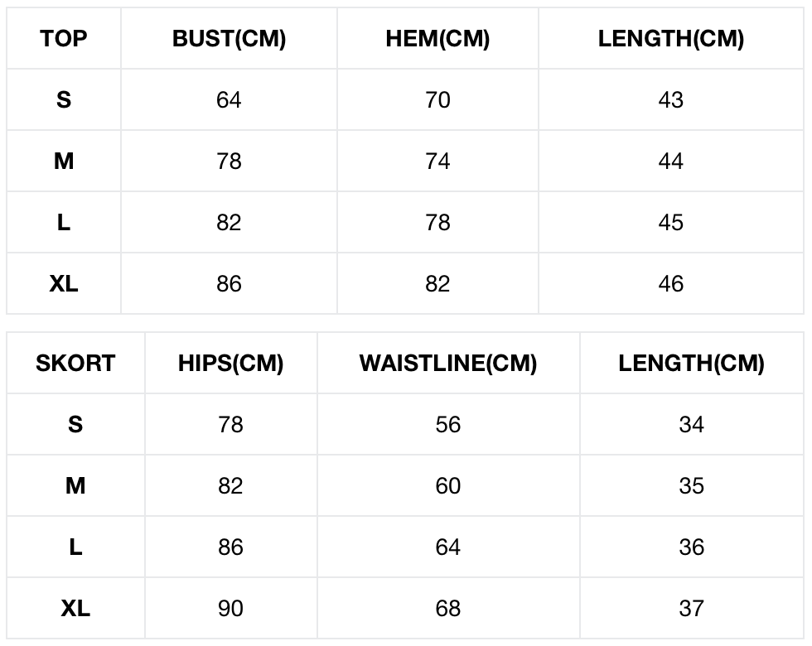Select the HIPS(CM) column header
The image size is (812, 646).
230,364
